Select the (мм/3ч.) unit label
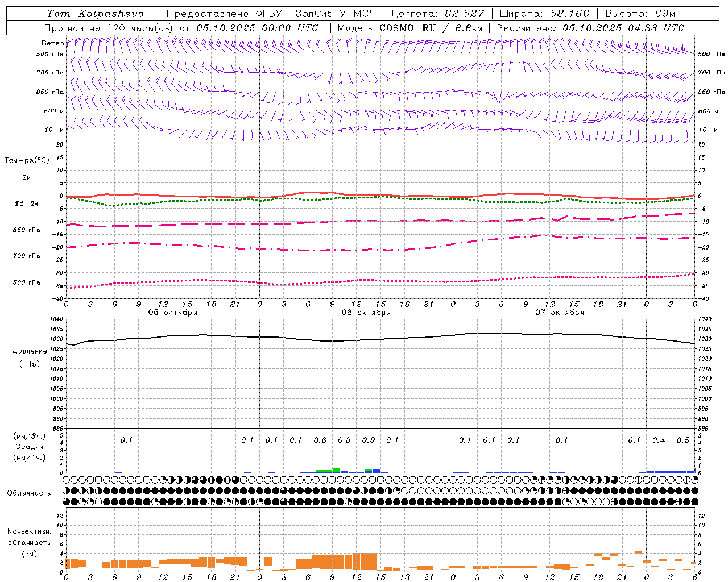The image size is (728, 582). (x=30, y=436)
